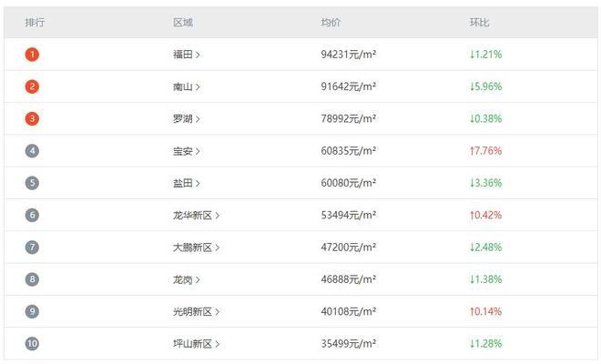601x364 pixels.
Task: Click the rank 3 orange badge
Action: pos(32,119)
